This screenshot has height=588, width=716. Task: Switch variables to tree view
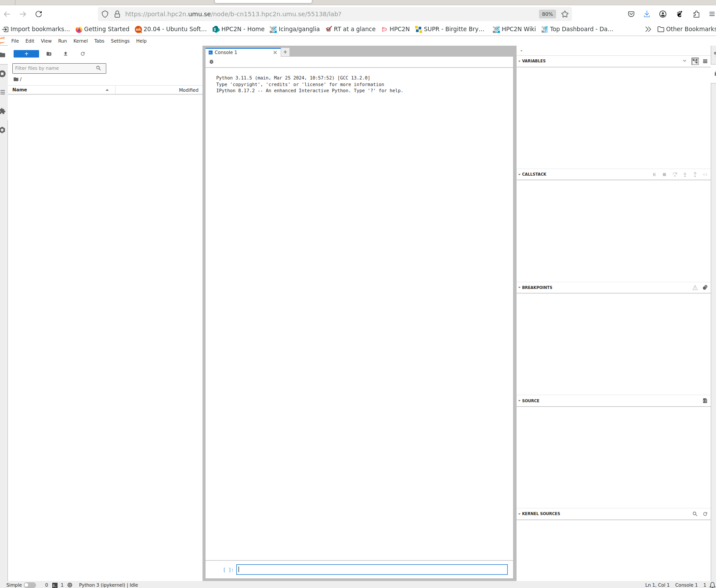point(695,61)
